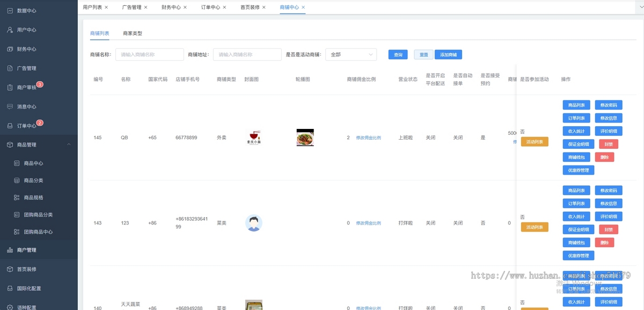644x310 pixels.
Task: Click 修改信息 button for shop QB
Action: pyautogui.click(x=609, y=118)
